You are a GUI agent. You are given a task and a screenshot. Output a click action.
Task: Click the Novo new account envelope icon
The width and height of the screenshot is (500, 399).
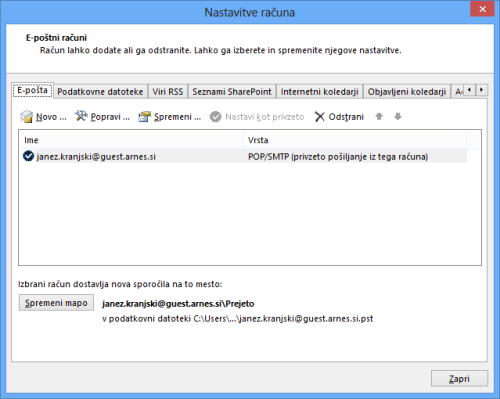[x=26, y=117]
